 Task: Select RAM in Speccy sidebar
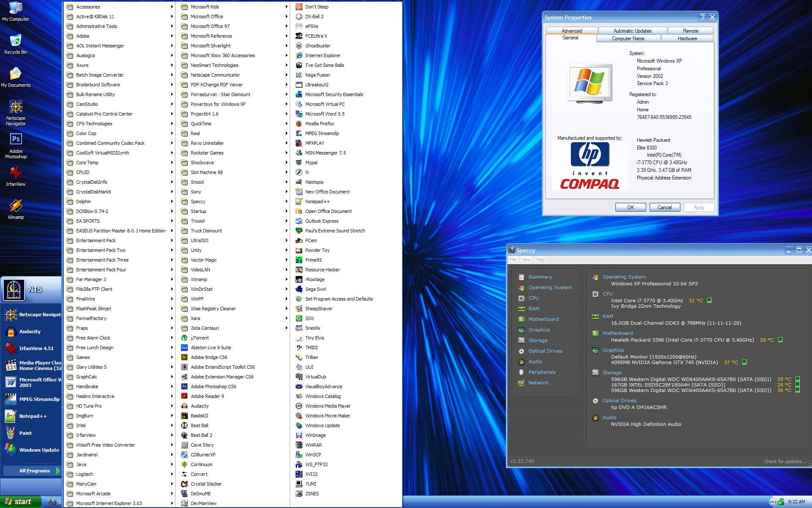(x=534, y=309)
